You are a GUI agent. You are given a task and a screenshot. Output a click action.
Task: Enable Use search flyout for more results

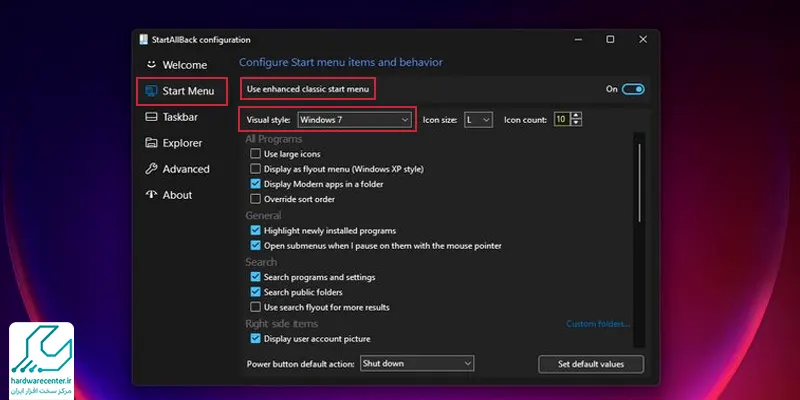pyautogui.click(x=255, y=307)
